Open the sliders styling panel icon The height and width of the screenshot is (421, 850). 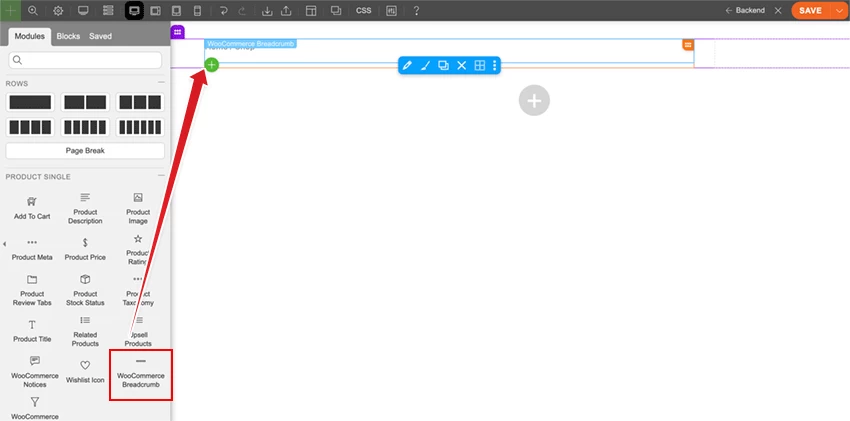click(391, 10)
